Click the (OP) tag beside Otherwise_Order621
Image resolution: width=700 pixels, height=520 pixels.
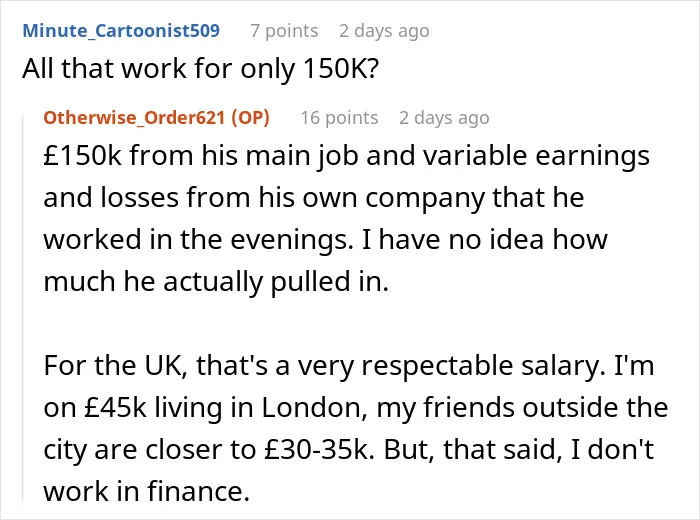[250, 117]
